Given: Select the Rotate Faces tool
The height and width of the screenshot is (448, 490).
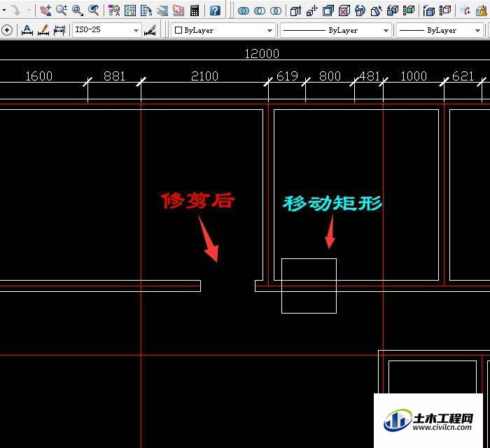Looking at the screenshot, I should click(360, 10).
